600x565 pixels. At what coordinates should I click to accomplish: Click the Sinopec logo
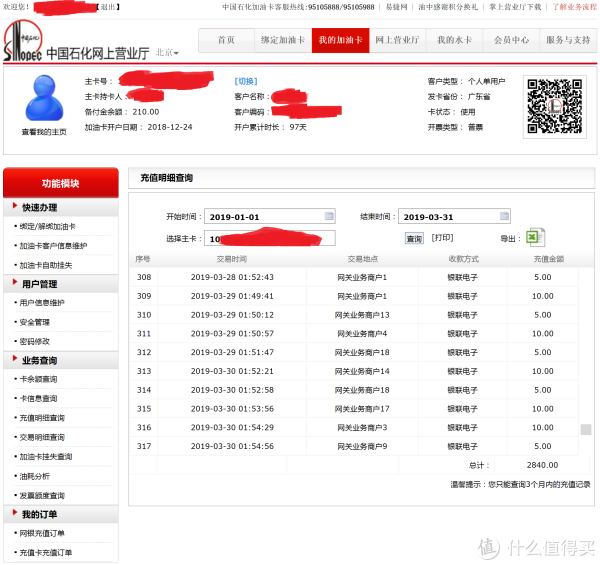(x=23, y=41)
